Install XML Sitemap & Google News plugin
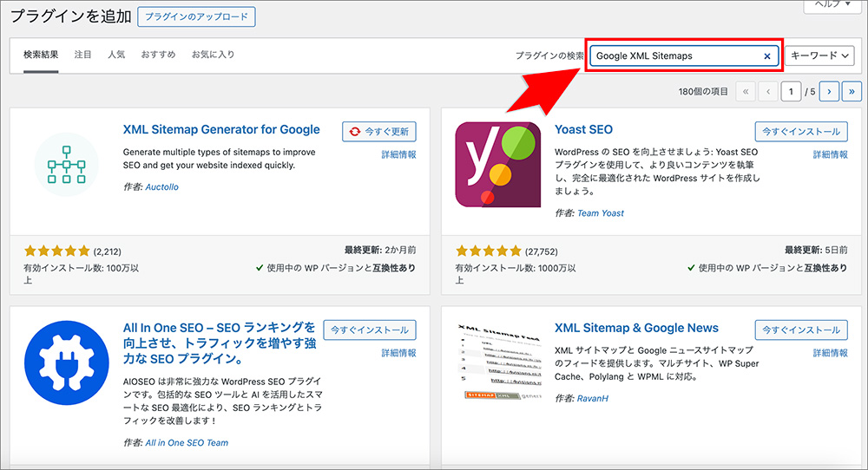This screenshot has width=868, height=470. [x=801, y=330]
